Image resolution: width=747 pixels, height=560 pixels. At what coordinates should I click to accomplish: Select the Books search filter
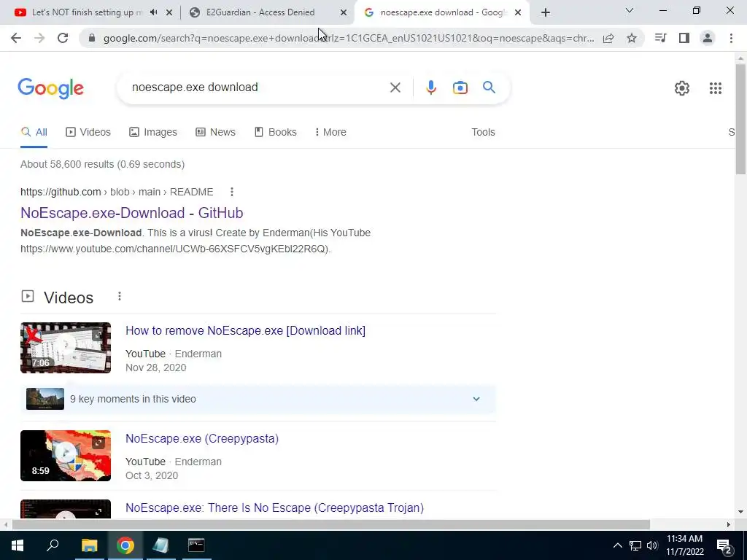tap(275, 132)
